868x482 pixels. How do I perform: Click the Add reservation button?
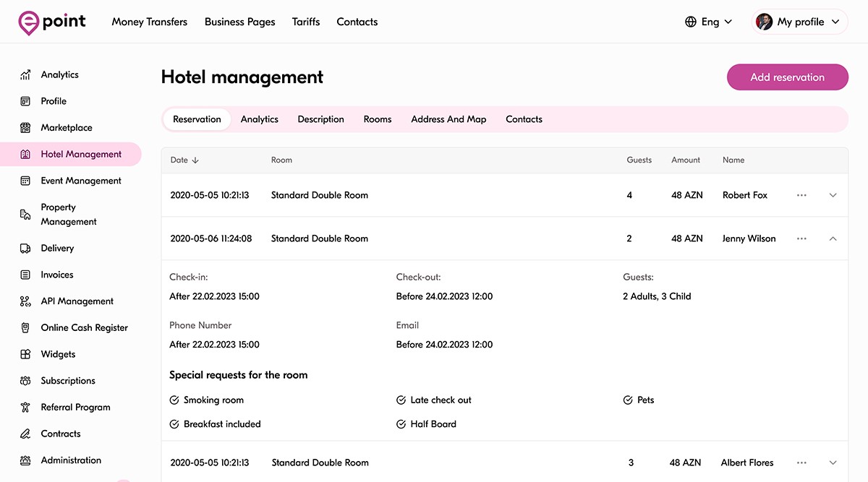click(787, 77)
